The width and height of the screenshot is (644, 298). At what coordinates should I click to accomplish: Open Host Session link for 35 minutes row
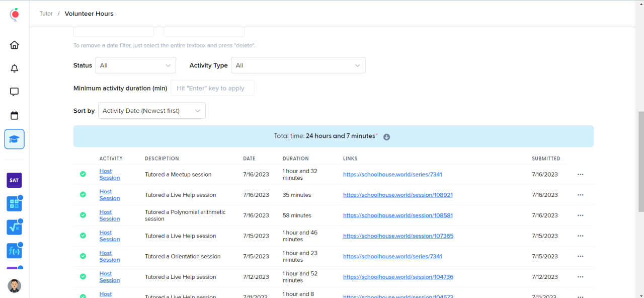coord(110,195)
